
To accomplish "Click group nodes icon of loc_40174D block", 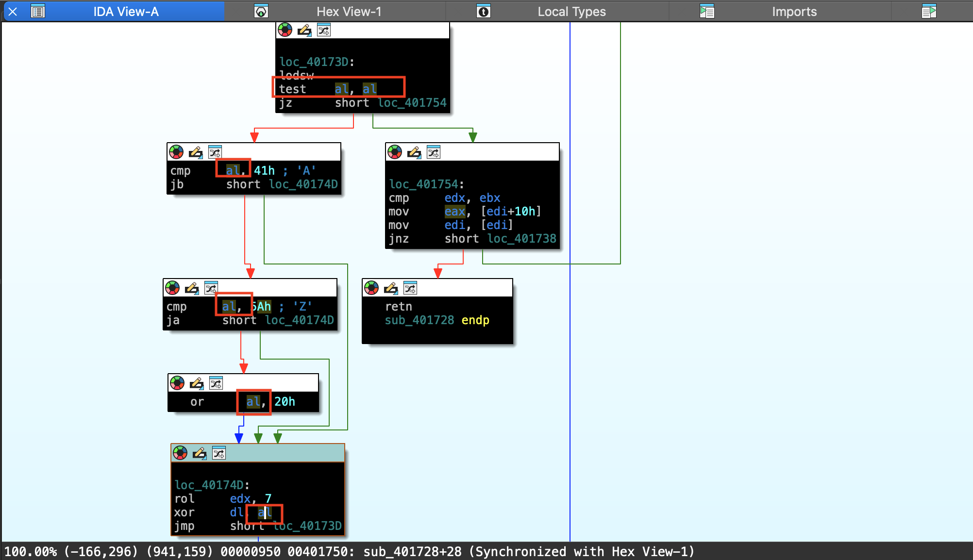I will click(219, 453).
